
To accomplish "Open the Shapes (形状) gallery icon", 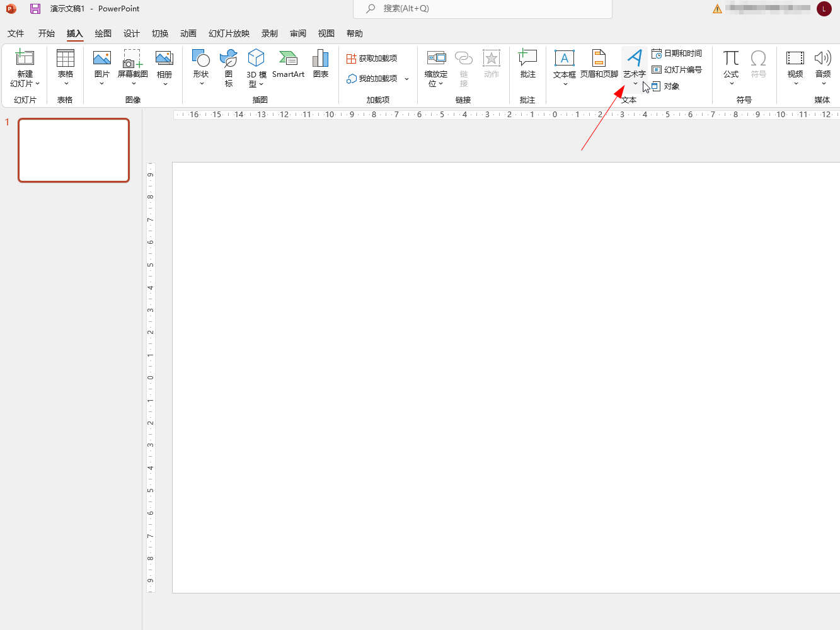I will (x=200, y=58).
